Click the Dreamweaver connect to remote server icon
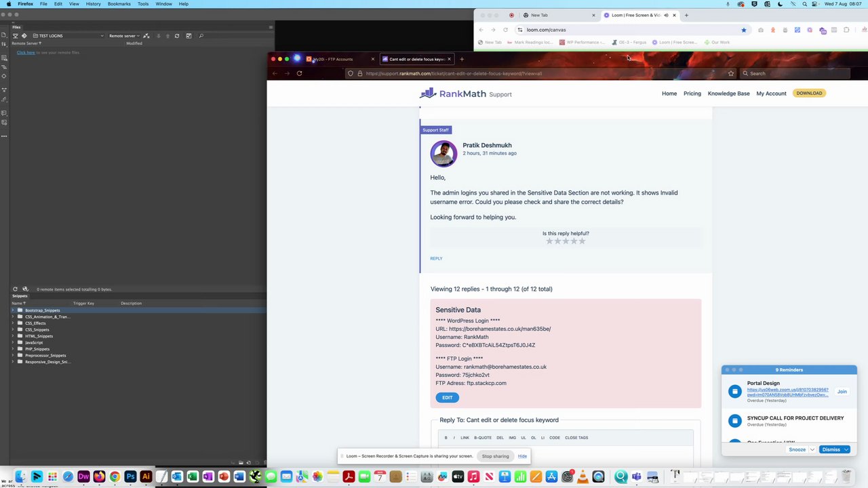Viewport: 868px width, 488px height. [146, 36]
